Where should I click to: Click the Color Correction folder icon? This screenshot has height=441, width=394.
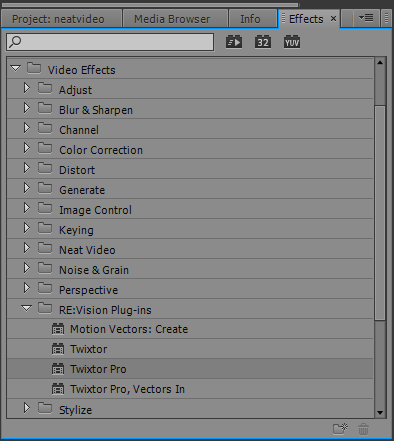point(45,148)
